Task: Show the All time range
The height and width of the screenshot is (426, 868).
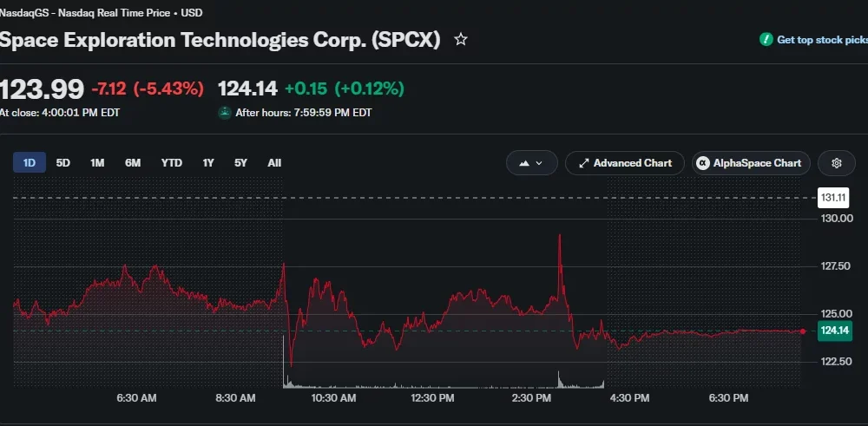Action: pyautogui.click(x=274, y=163)
